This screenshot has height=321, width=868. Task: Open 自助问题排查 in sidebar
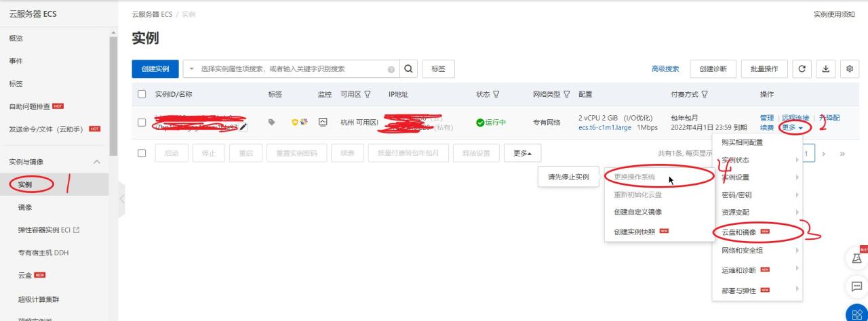[29, 106]
